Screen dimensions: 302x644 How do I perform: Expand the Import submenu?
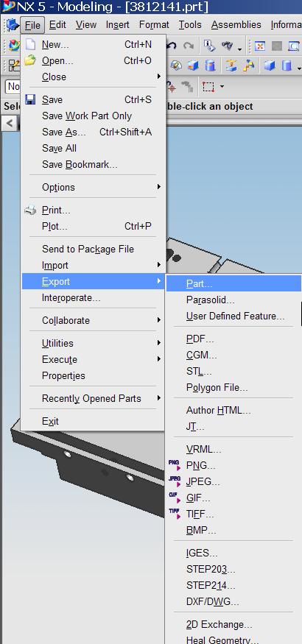(94, 265)
